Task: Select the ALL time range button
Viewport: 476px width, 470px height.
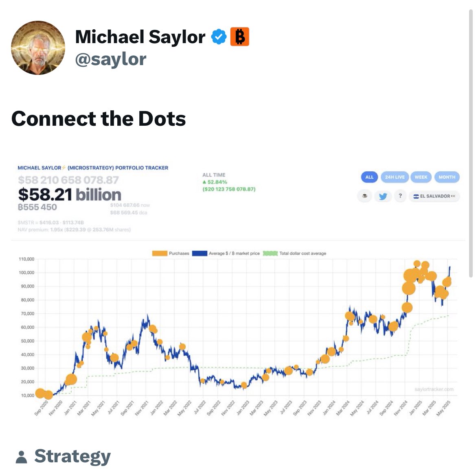Action: click(369, 177)
